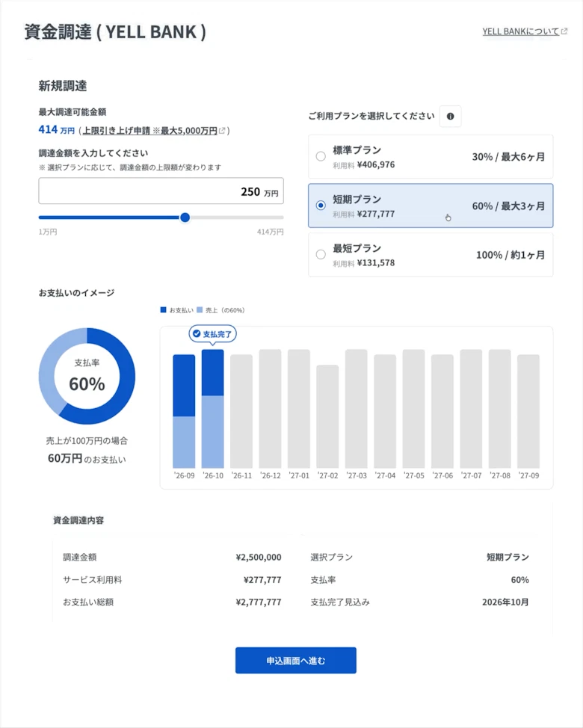Click the grey '26-11 bar
The image size is (583, 728).
[241, 411]
